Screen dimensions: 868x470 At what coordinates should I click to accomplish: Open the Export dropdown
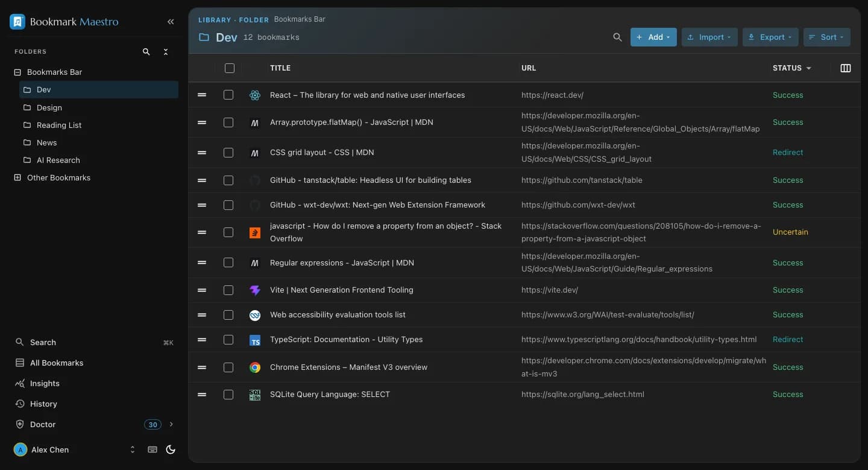pyautogui.click(x=770, y=37)
